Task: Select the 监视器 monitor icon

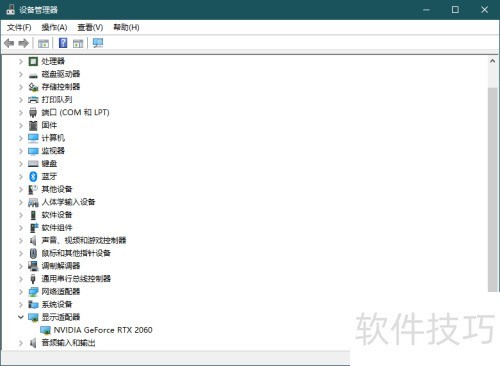Action: click(33, 151)
